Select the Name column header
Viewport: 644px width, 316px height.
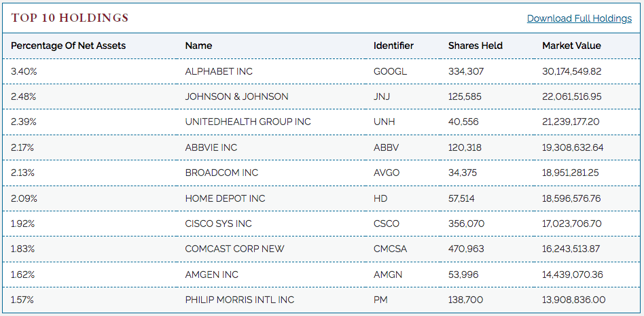pos(198,46)
